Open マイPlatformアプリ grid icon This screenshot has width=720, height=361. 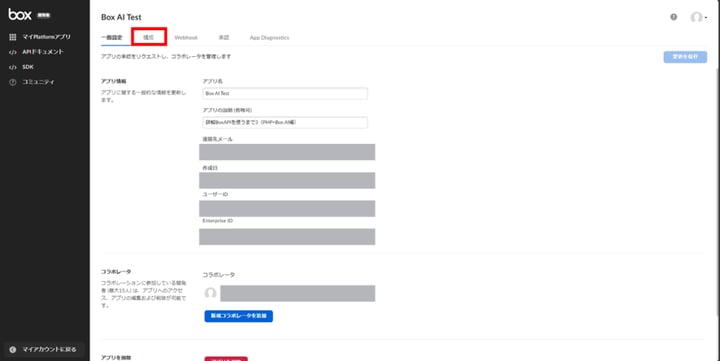[x=13, y=37]
